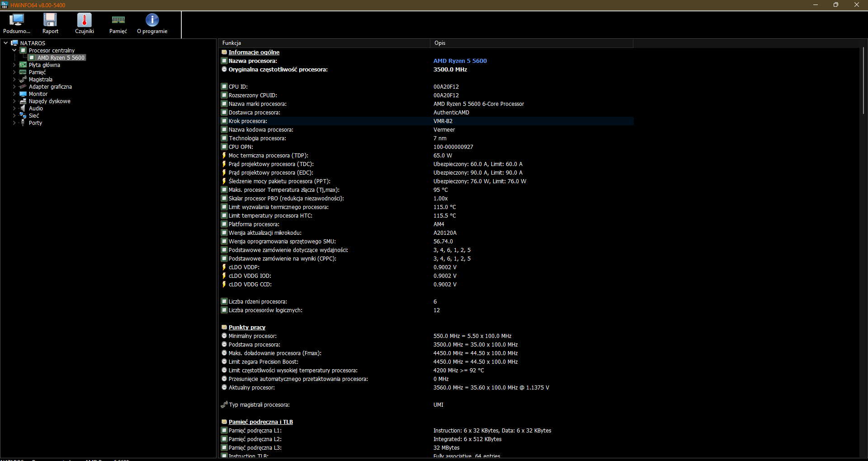Expand the Pamięć tree branch
This screenshot has height=461, width=868.
(x=14, y=72)
